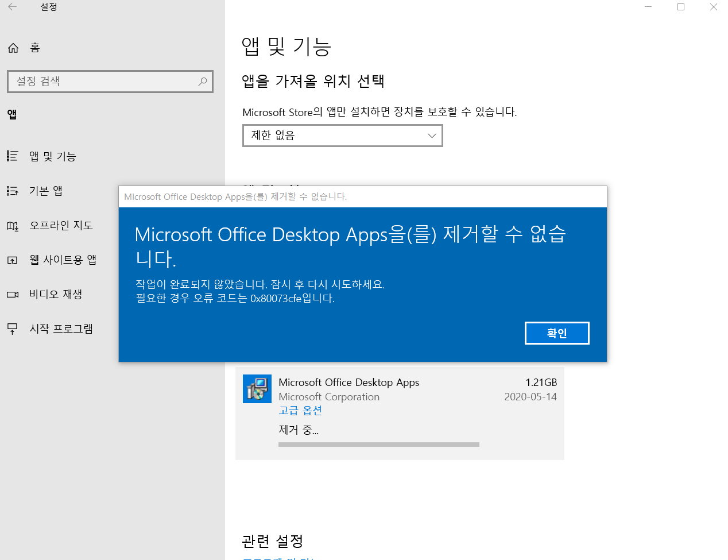The image size is (728, 560).
Task: Click the search magnifier icon in settings search
Action: tap(203, 82)
